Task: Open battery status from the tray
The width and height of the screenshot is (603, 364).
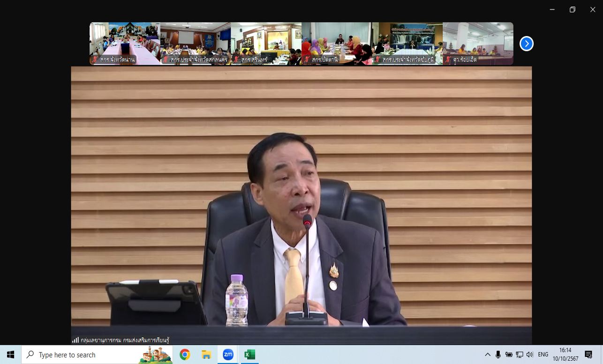Action: tap(509, 355)
